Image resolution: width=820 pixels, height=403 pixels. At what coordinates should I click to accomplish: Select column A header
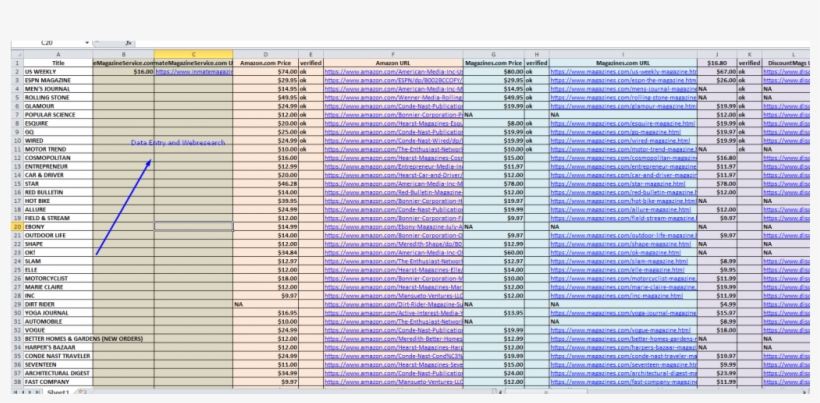click(x=58, y=54)
